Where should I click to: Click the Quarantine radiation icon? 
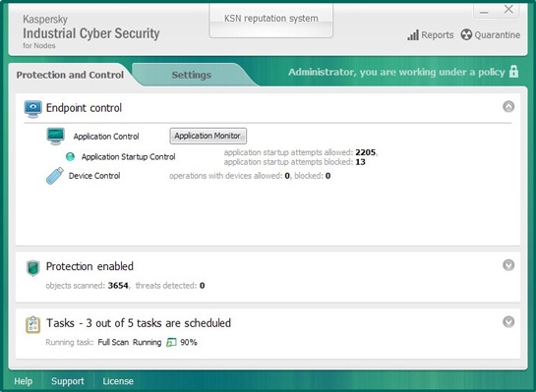click(x=466, y=34)
